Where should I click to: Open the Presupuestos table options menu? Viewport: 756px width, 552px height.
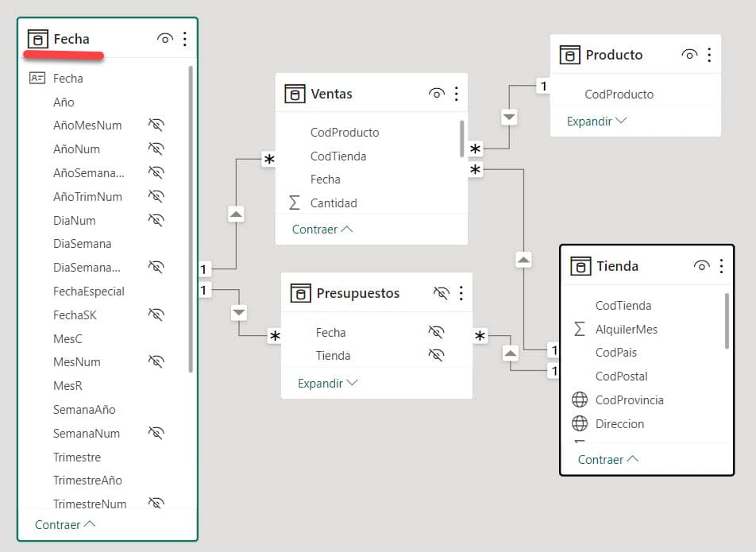461,293
